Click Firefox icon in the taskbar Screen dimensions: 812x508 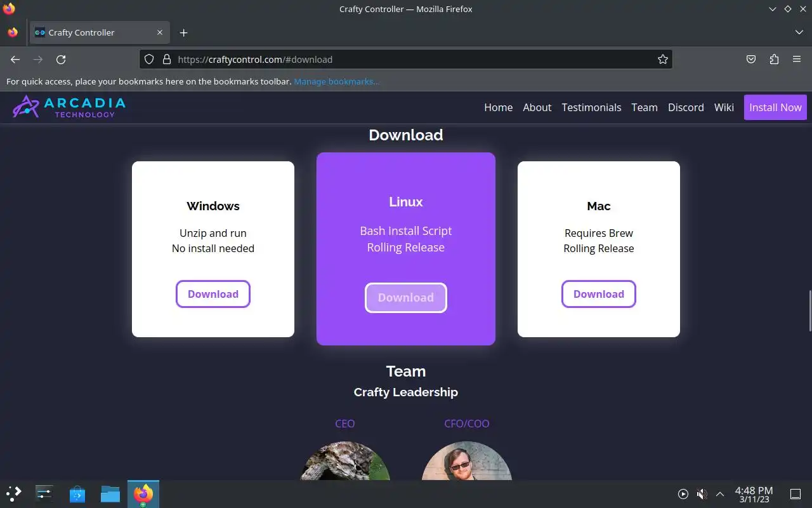pyautogui.click(x=143, y=493)
